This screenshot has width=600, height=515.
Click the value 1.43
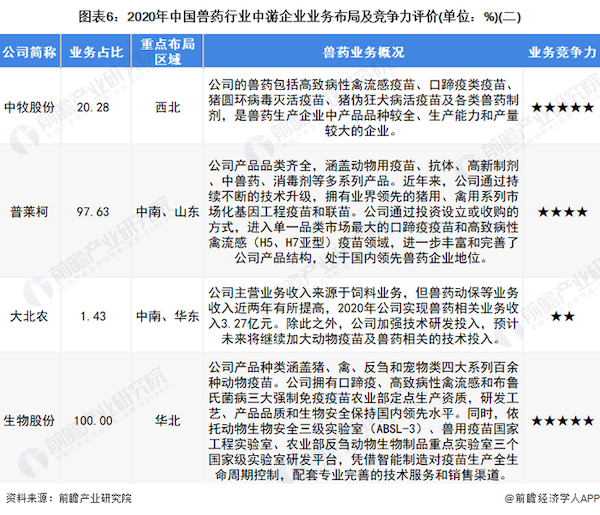[x=93, y=316]
